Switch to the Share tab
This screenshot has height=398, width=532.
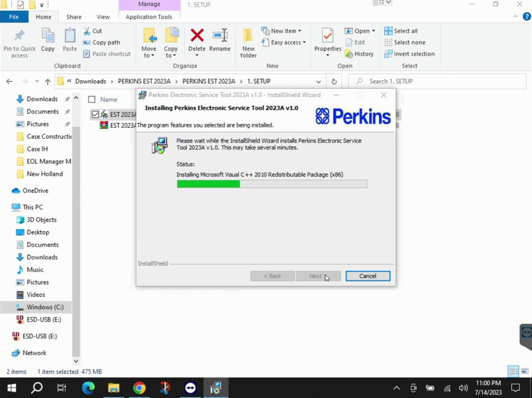point(74,17)
